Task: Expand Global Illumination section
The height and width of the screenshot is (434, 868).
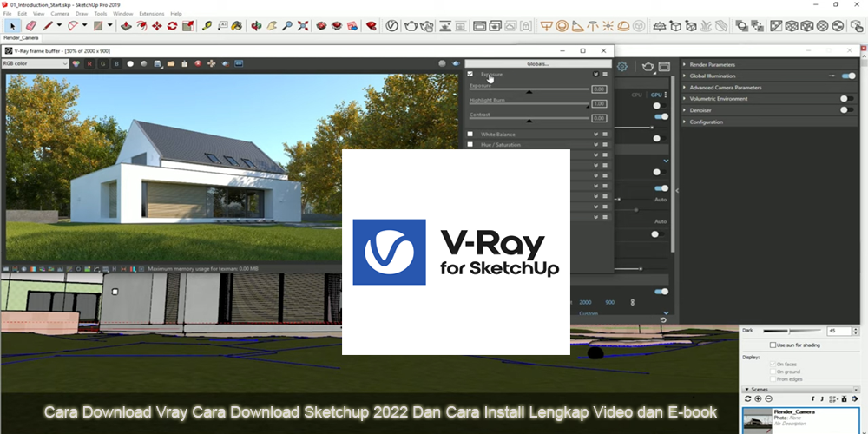Action: [x=684, y=76]
